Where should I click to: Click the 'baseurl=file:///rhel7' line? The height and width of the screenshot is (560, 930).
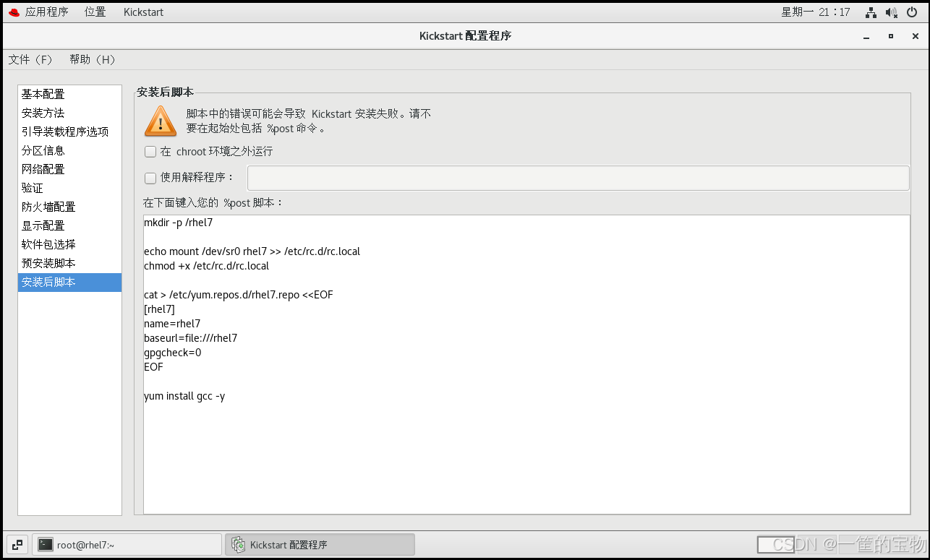coord(190,338)
